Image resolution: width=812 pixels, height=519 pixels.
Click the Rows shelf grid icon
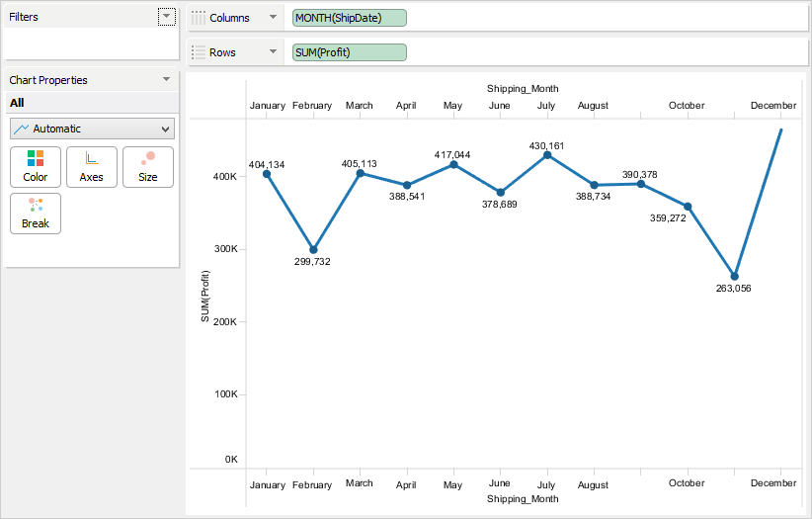pos(199,52)
